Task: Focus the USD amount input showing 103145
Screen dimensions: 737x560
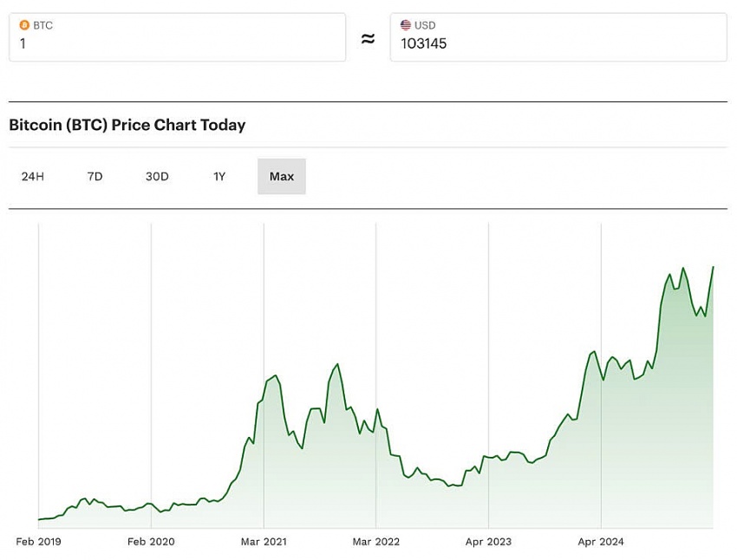Action: [x=558, y=37]
